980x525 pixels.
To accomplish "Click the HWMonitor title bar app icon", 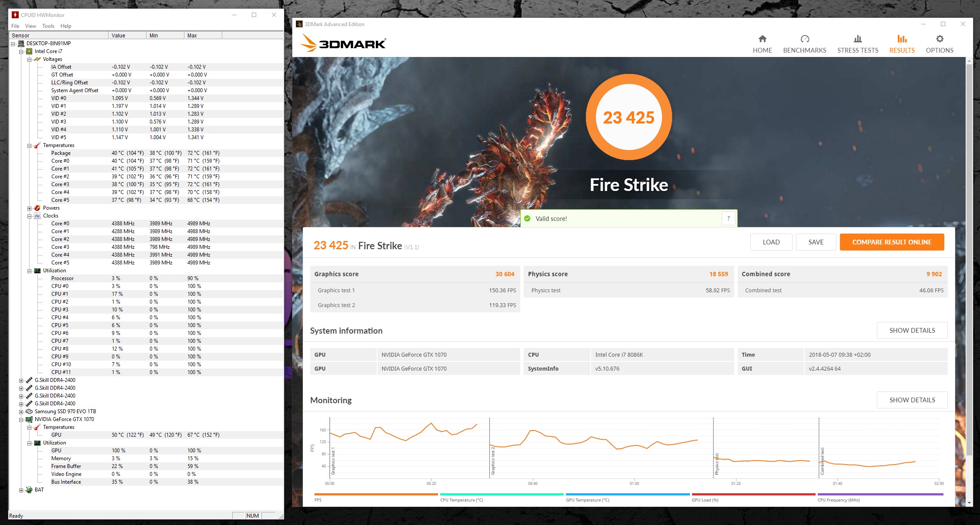I will (15, 15).
